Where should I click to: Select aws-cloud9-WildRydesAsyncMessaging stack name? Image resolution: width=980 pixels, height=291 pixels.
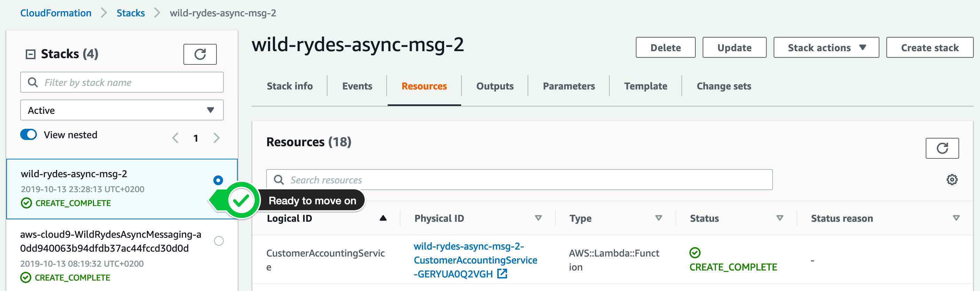click(x=110, y=241)
